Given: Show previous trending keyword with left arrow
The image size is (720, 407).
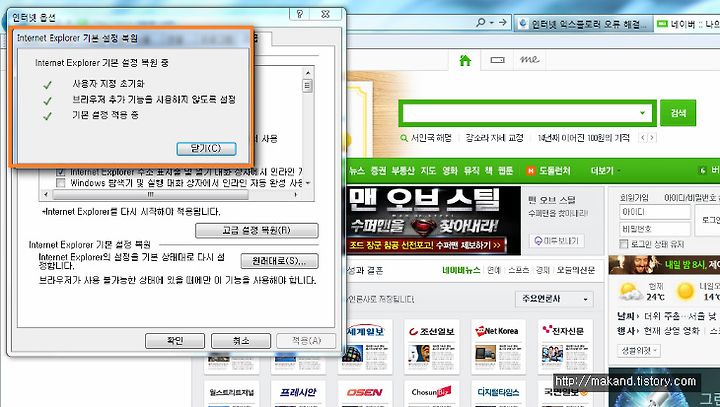Looking at the screenshot, I should [x=643, y=137].
